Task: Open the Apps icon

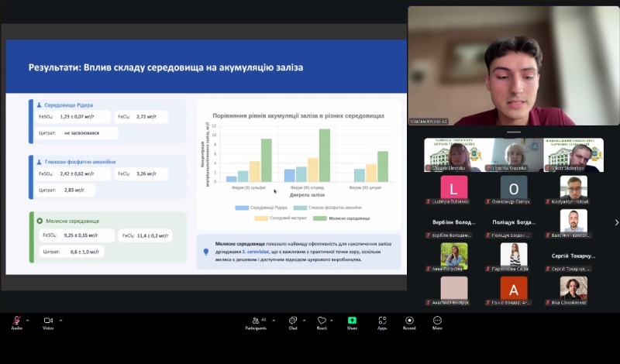Action: pos(382,321)
